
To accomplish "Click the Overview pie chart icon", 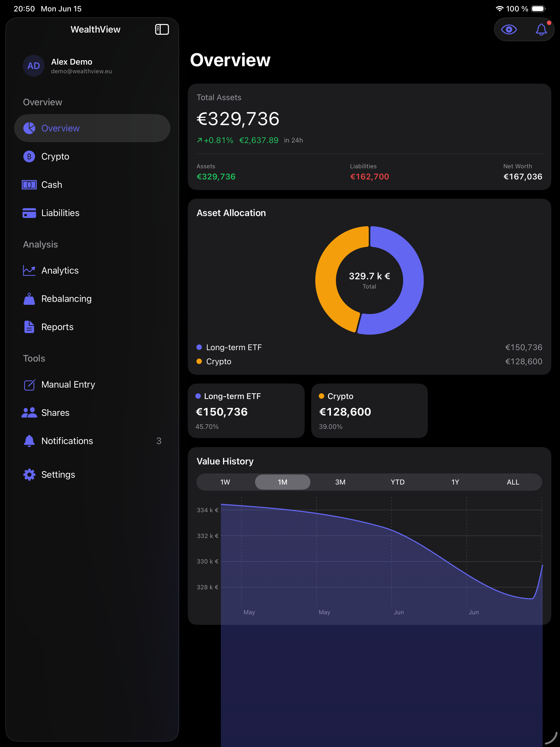I will pyautogui.click(x=29, y=128).
